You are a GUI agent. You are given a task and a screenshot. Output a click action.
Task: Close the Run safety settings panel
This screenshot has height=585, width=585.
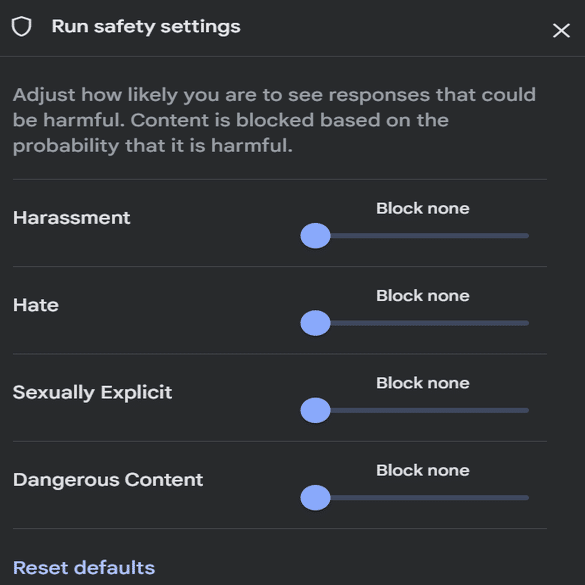[561, 31]
